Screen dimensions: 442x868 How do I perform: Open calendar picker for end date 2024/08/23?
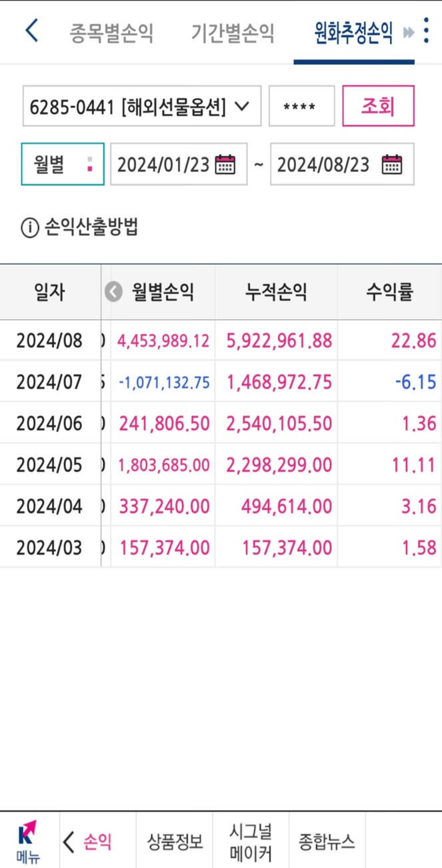[x=392, y=165]
